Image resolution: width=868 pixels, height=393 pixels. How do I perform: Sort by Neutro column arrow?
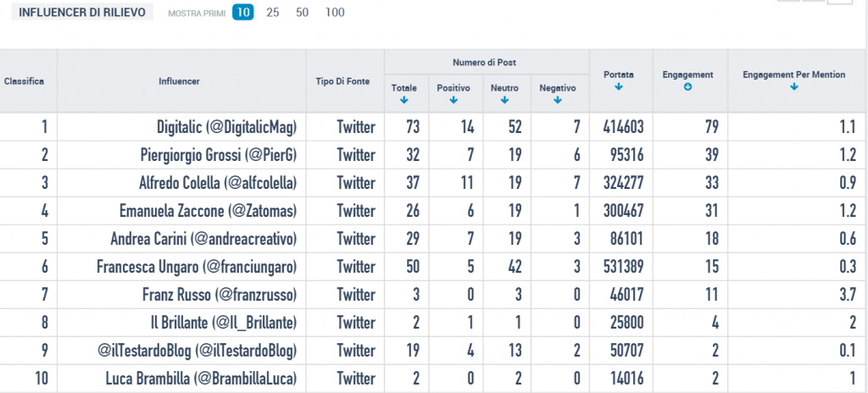pos(504,100)
